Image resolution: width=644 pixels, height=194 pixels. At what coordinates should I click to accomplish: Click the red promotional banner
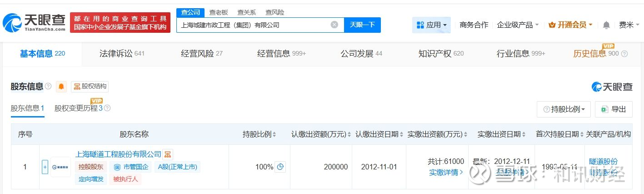(x=120, y=22)
